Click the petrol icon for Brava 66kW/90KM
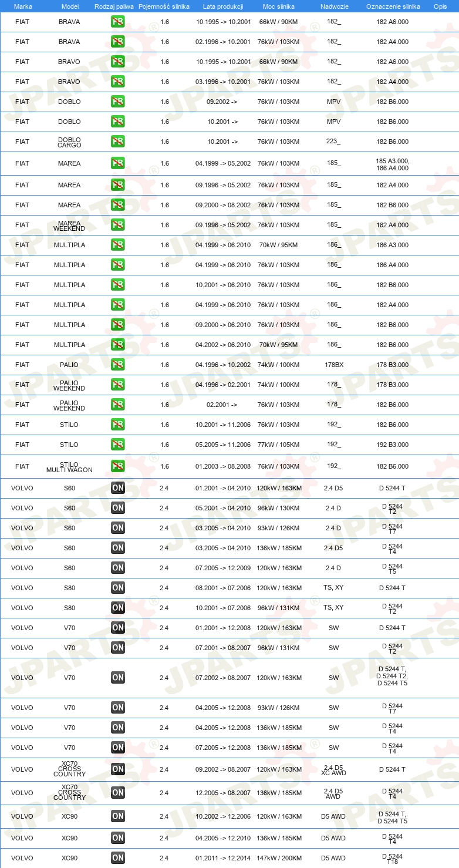Image resolution: width=459 pixels, height=868 pixels. (x=117, y=22)
